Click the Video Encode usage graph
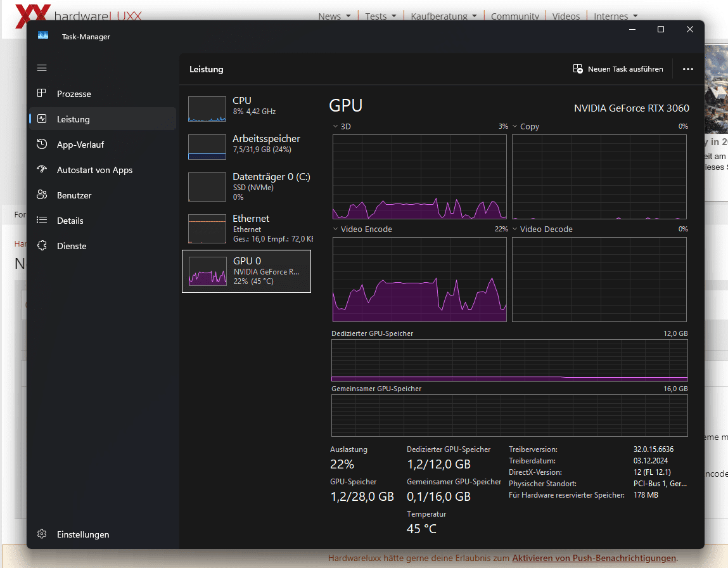 419,280
